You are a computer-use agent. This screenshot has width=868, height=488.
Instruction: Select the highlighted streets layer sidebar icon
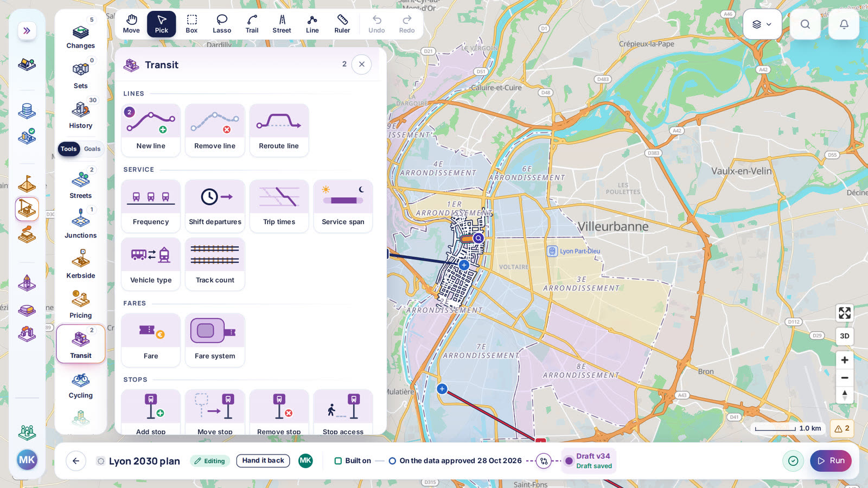tap(27, 208)
